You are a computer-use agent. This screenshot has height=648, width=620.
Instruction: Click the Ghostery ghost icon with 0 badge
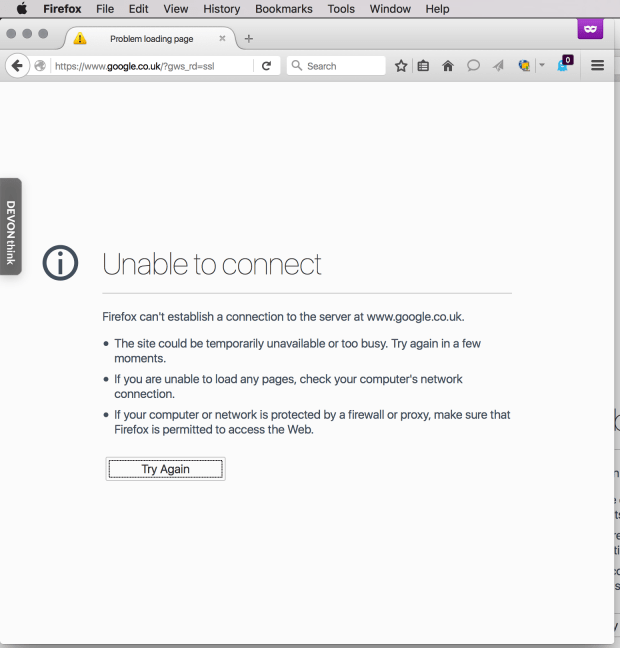click(564, 64)
